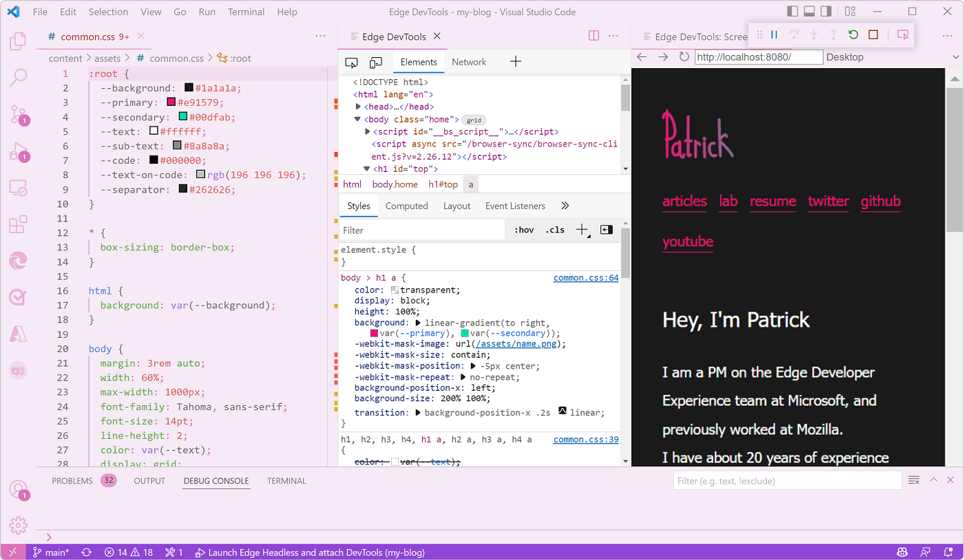
Task: Open the Source Control view
Action: pos(18,114)
